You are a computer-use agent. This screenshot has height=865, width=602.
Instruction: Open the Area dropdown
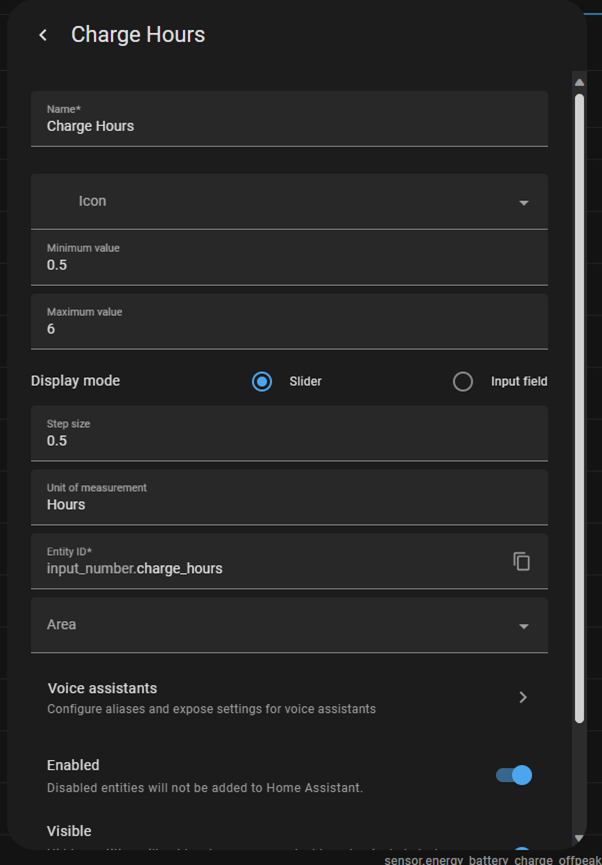pyautogui.click(x=289, y=625)
